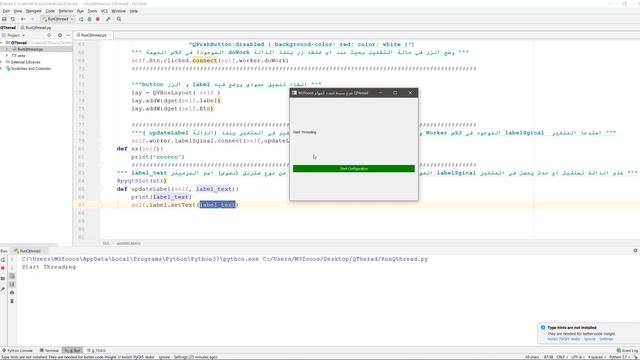Expand the venv folder in project tree
Image resolution: width=640 pixels, height=360 pixels.
pos(7,56)
